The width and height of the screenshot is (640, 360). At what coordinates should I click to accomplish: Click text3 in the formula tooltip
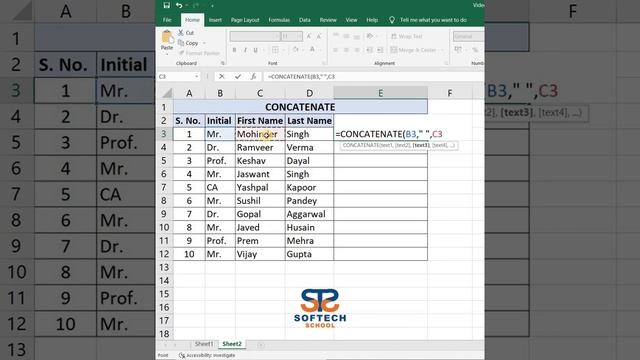pyautogui.click(x=421, y=145)
